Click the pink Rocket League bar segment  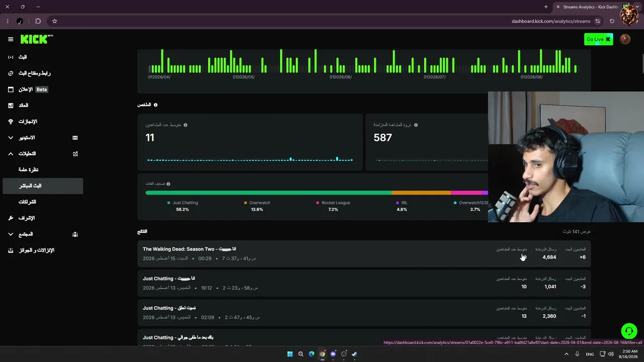(x=466, y=193)
